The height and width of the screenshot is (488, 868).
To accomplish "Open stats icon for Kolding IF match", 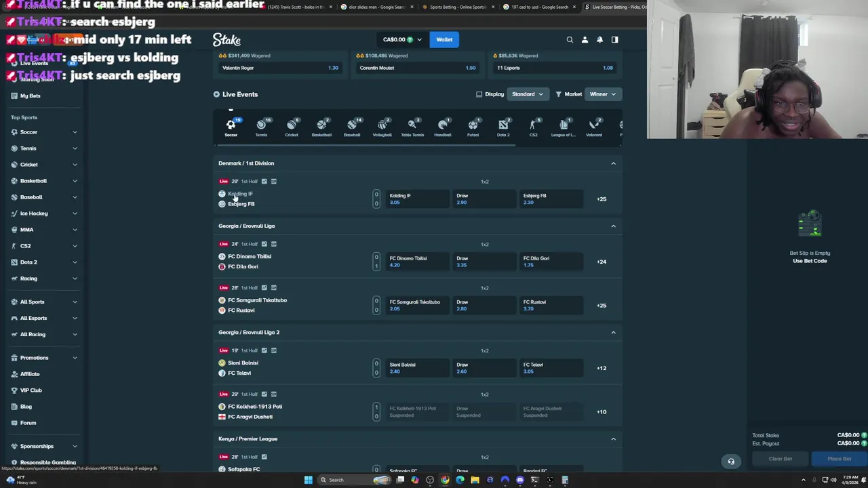I will [x=264, y=181].
